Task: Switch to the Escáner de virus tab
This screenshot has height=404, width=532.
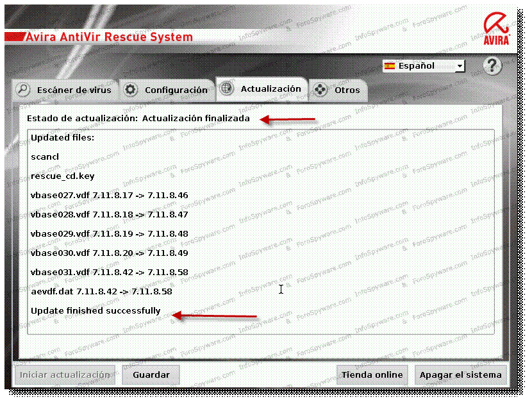Action: point(65,90)
